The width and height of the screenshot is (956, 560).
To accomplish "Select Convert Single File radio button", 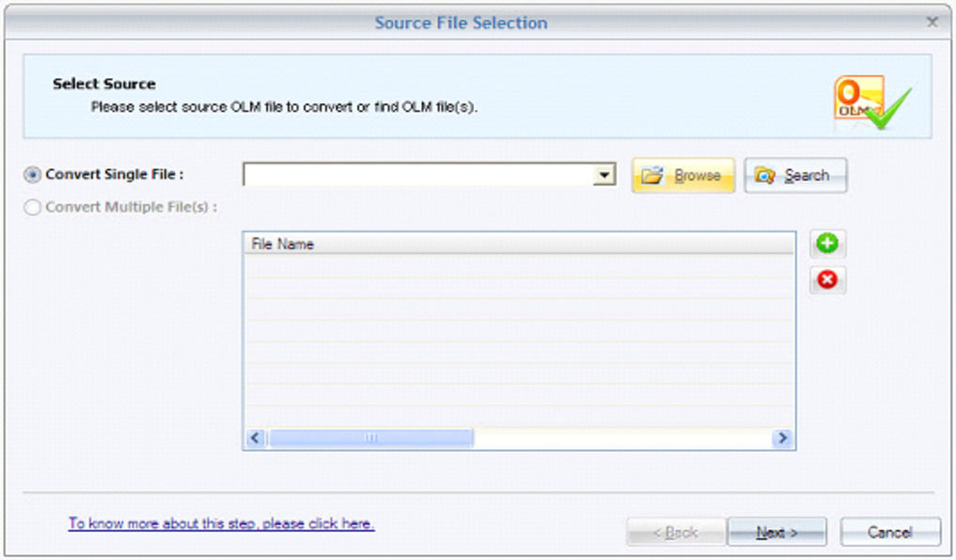I will click(32, 175).
